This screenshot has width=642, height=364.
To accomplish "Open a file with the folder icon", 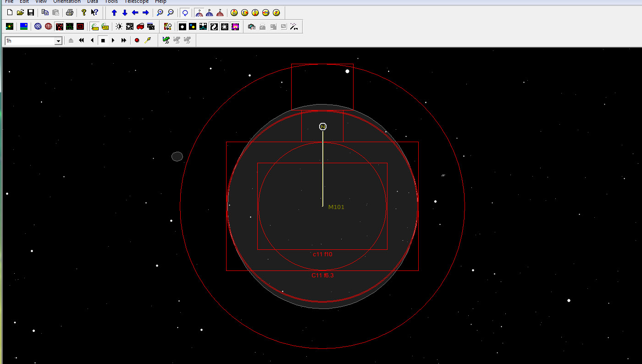I will [x=20, y=12].
